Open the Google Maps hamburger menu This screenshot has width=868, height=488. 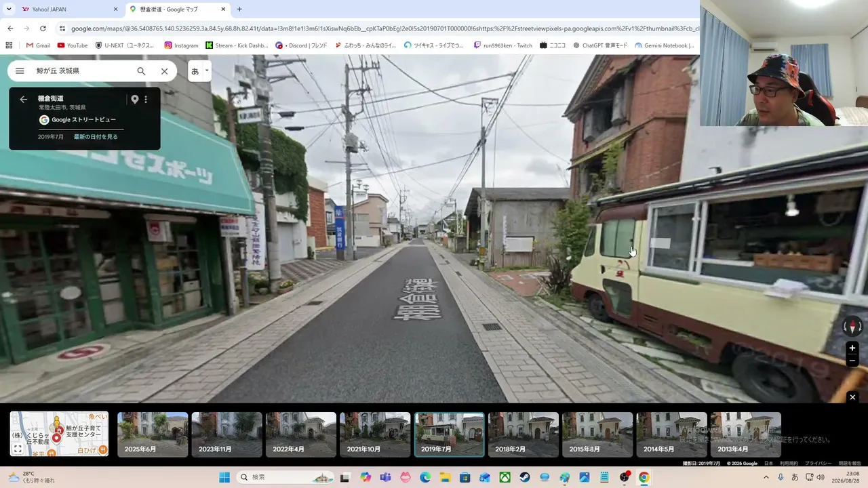click(x=20, y=71)
